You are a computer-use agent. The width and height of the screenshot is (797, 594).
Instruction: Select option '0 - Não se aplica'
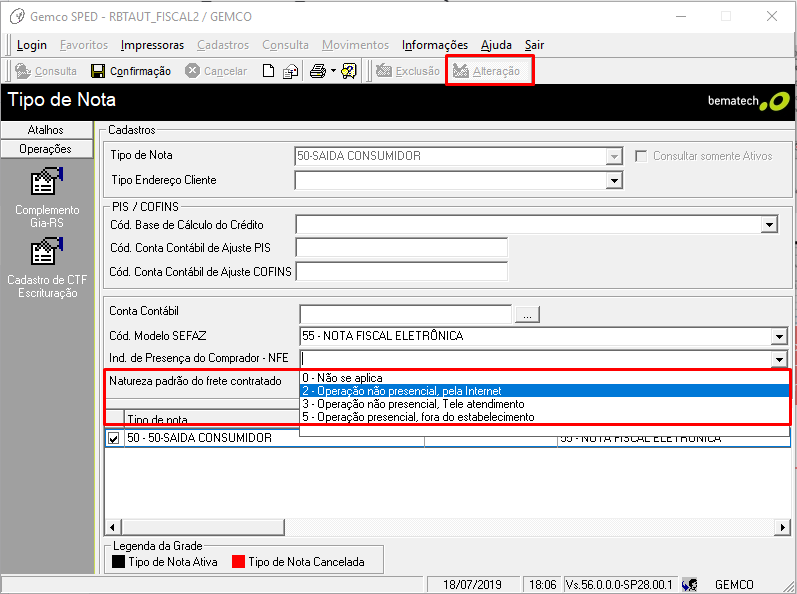tap(544, 378)
